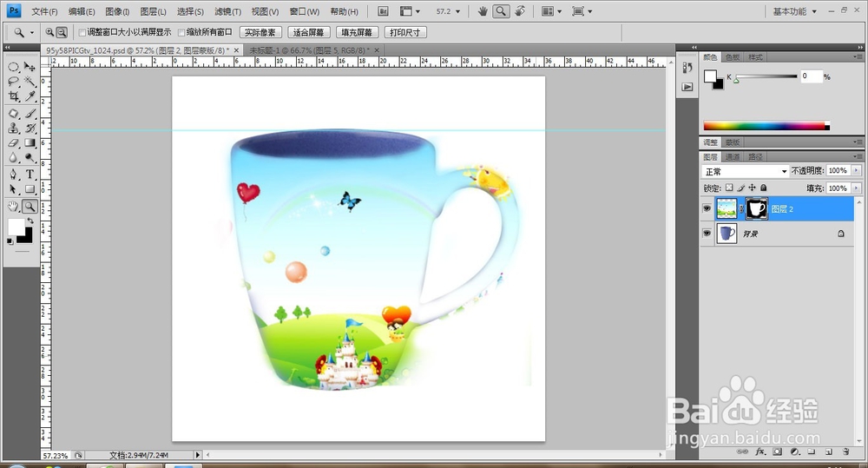Delete the selected layer with trash icon

point(845,452)
